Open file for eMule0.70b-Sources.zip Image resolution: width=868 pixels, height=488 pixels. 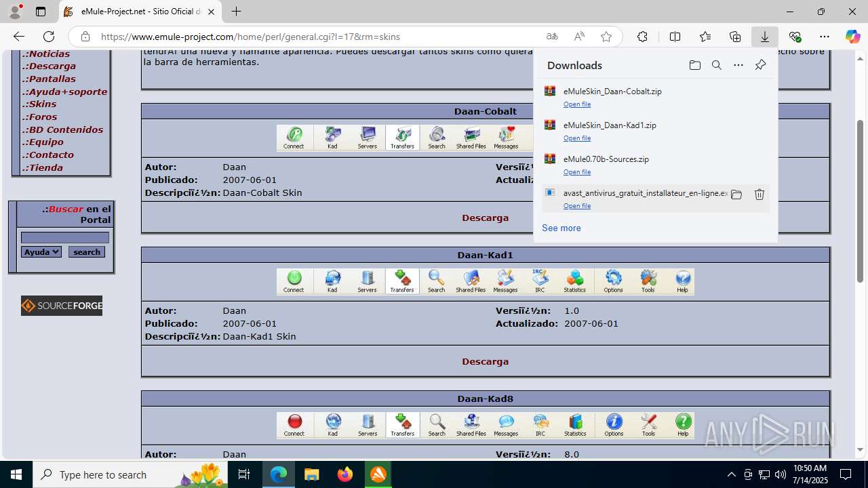pos(577,172)
